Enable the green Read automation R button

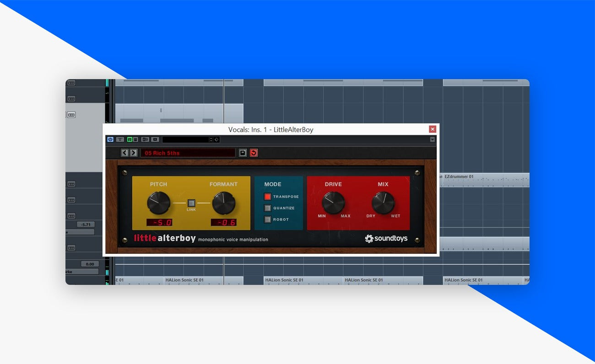click(x=130, y=139)
